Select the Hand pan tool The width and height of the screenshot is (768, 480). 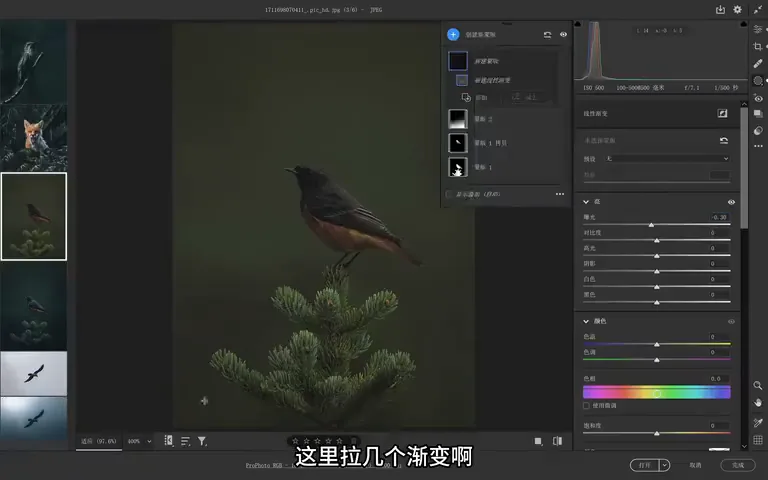[x=758, y=403]
